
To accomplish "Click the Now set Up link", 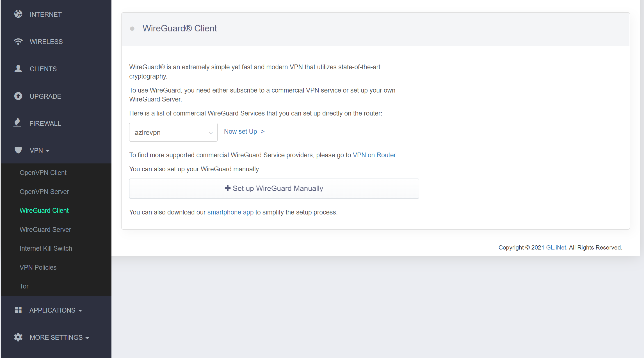I will point(244,131).
